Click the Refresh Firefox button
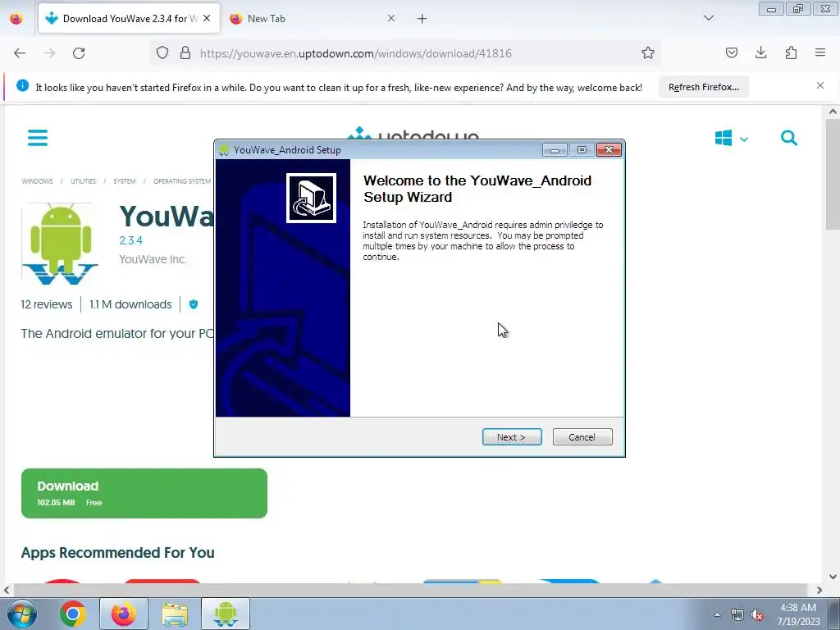Image resolution: width=840 pixels, height=630 pixels. [703, 87]
